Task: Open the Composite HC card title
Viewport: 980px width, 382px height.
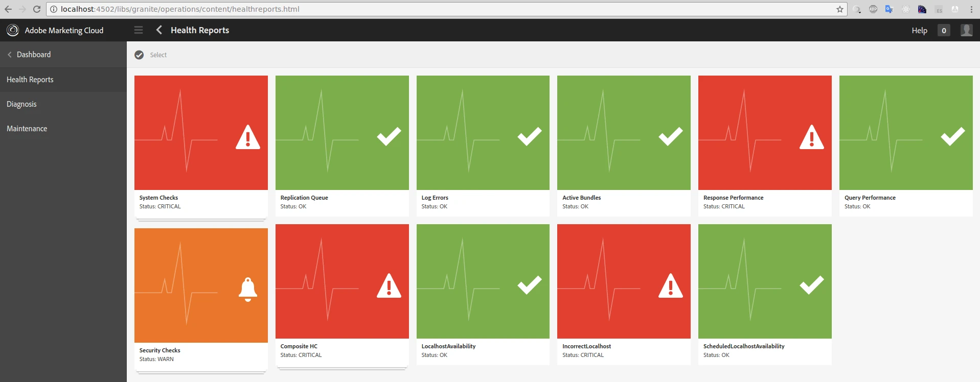Action: [299, 346]
